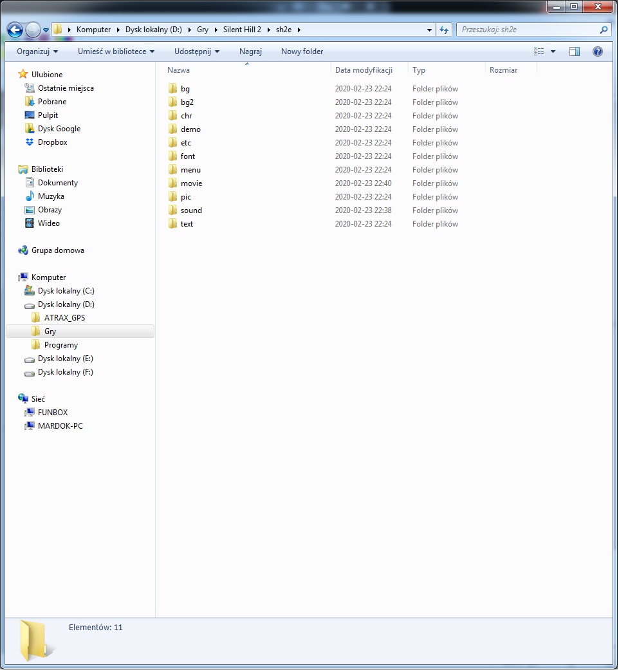
Task: Open Dropbox in the sidebar
Action: 52,142
